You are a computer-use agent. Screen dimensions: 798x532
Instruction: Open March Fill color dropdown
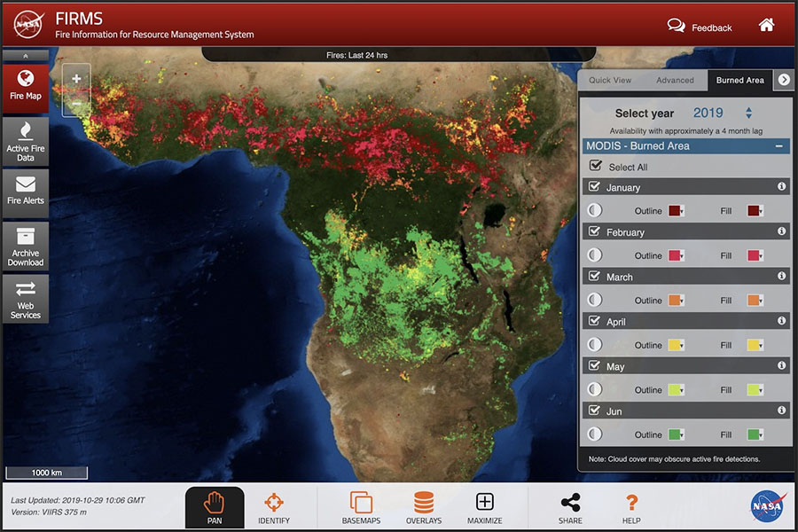755,301
